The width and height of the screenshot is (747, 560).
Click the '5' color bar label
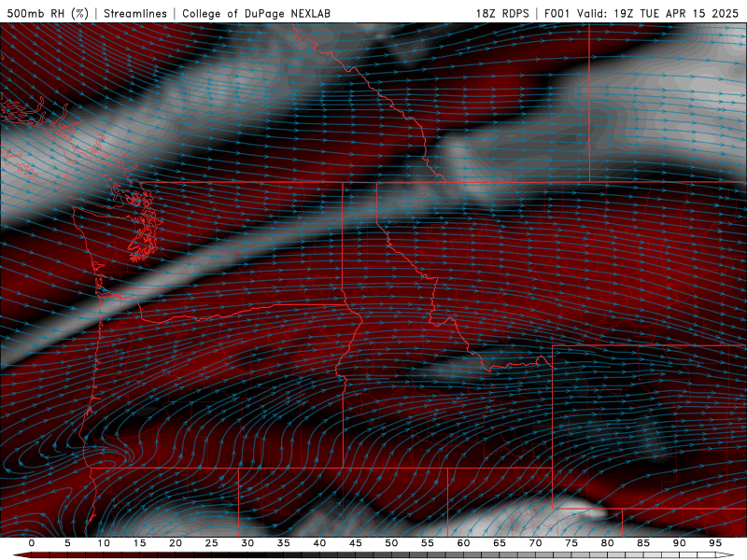[67, 543]
